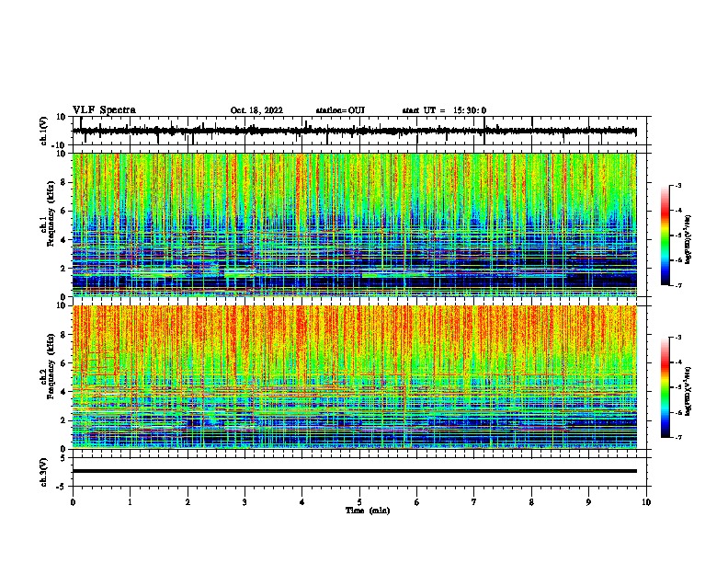The width and height of the screenshot is (728, 563).
Task: Click the 'start UT = 15:30:0' text
Action: (444, 110)
